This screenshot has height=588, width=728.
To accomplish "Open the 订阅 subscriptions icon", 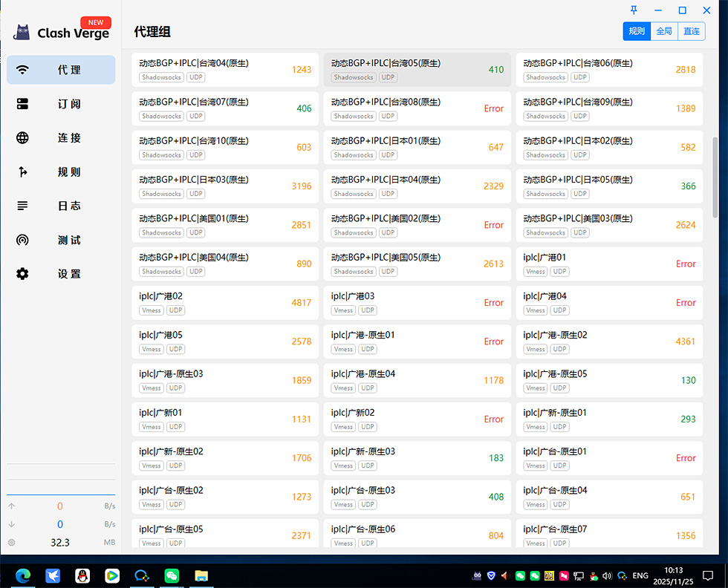I will pos(23,104).
